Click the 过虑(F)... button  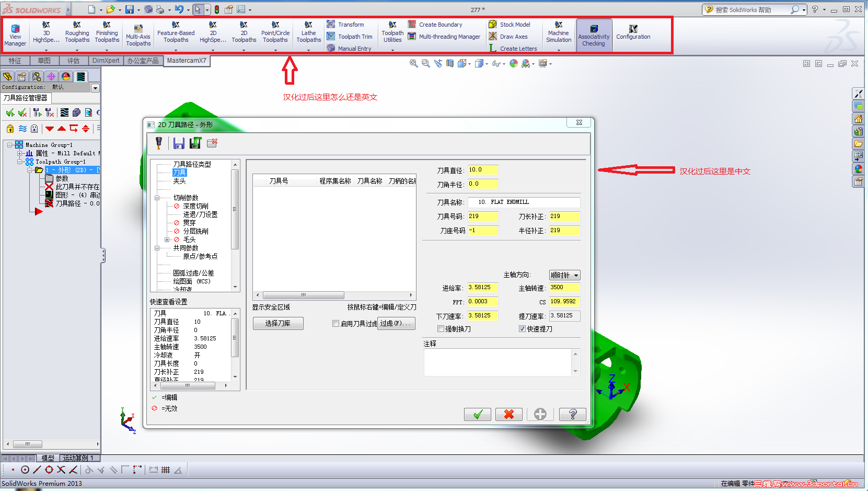(x=397, y=324)
